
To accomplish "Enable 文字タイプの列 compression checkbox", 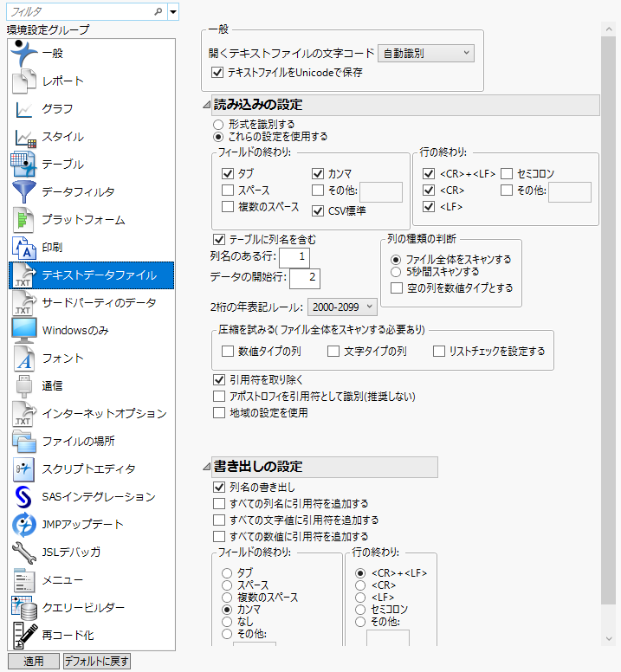I will tap(333, 352).
